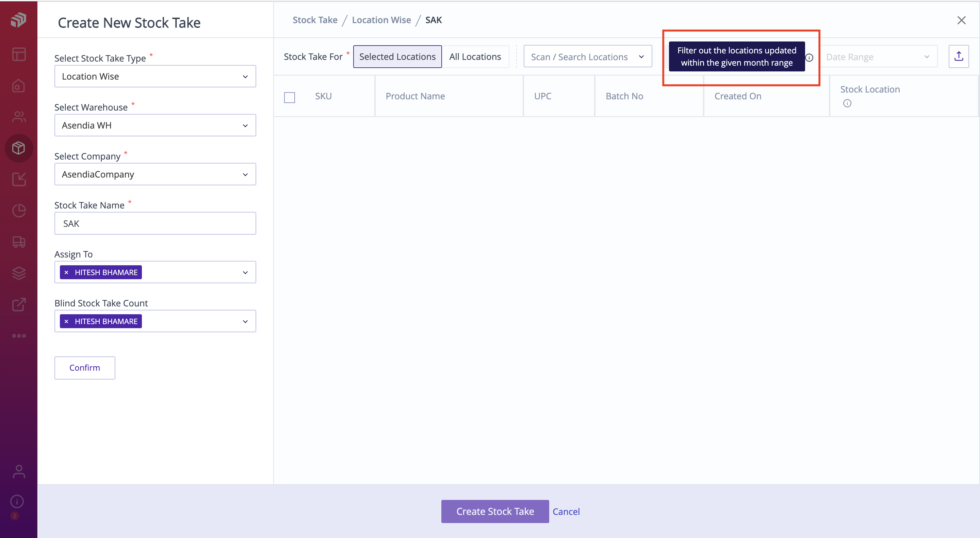The image size is (980, 538).
Task: Open the reports pie chart sidebar icon
Action: point(19,210)
